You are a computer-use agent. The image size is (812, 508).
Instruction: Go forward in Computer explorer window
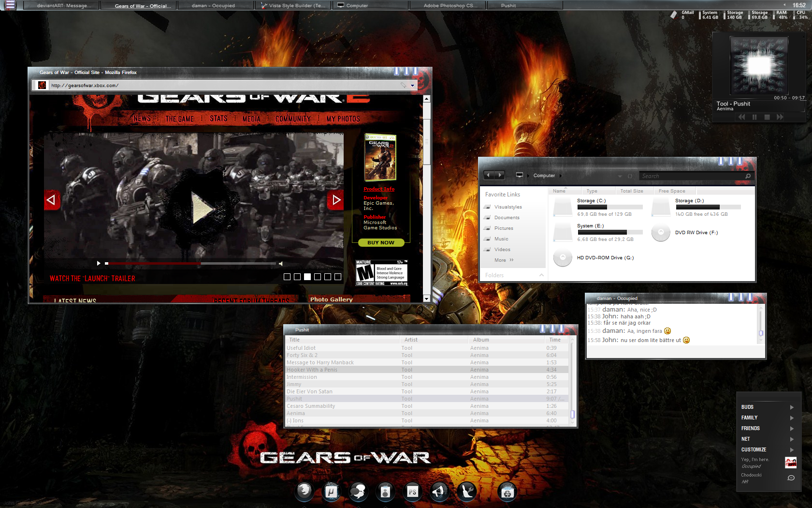coord(500,175)
